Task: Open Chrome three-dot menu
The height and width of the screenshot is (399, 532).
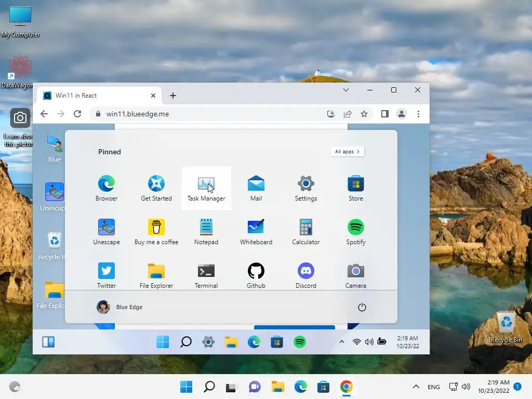Action: click(418, 114)
